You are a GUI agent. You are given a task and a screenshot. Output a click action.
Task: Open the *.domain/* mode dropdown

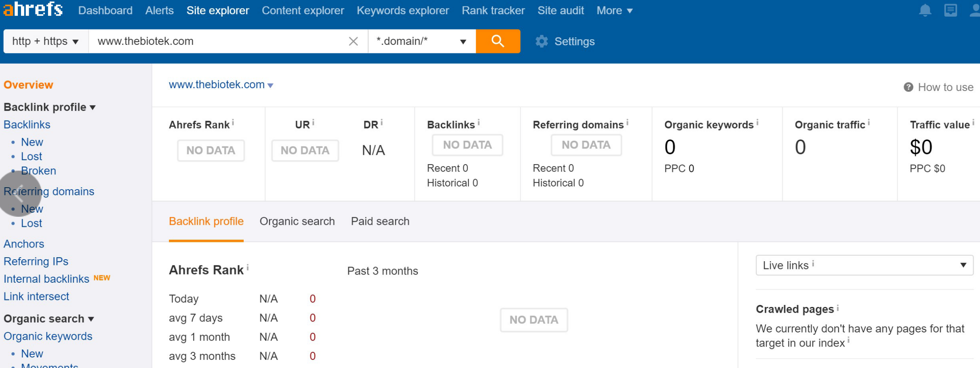point(422,41)
